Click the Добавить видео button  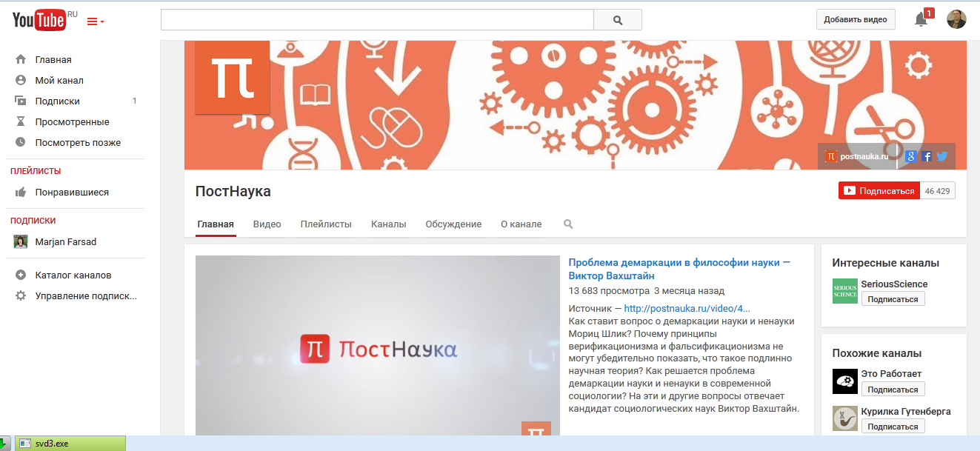(x=856, y=19)
